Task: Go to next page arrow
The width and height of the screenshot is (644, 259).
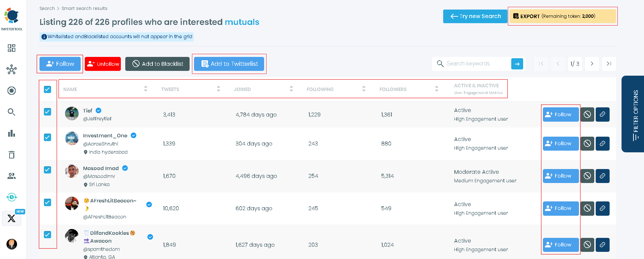Action: tap(592, 64)
